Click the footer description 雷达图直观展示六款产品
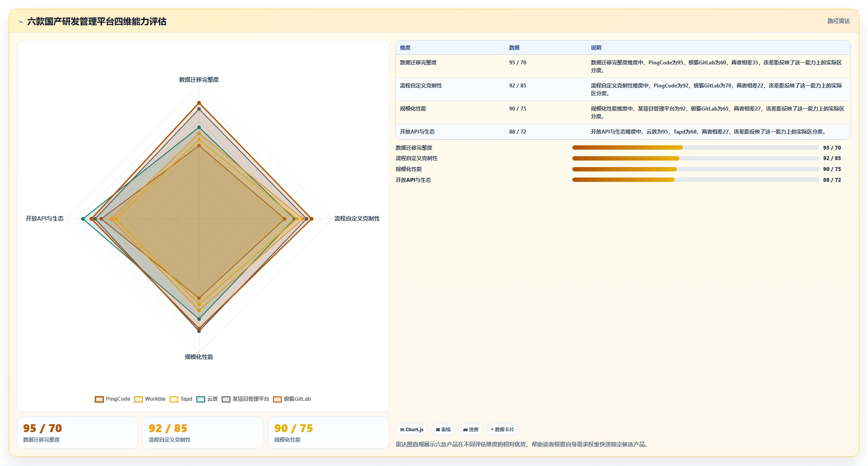 pos(523,445)
